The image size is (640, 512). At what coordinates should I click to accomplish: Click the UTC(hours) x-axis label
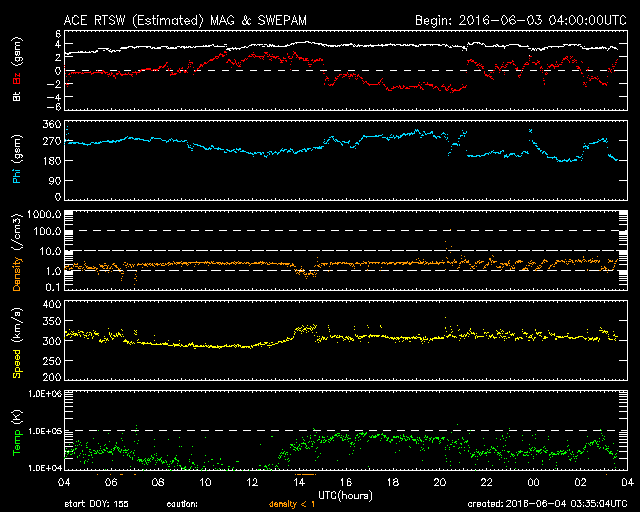(x=345, y=494)
